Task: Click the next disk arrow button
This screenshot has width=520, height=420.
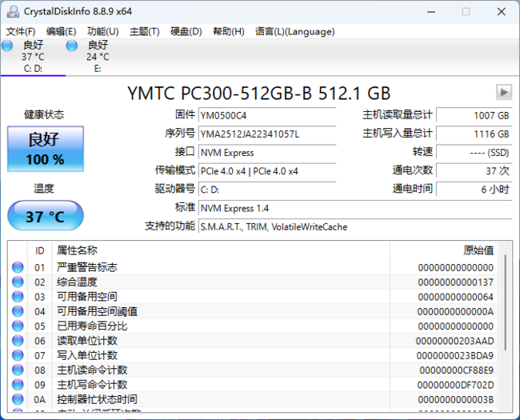Action: 503,92
